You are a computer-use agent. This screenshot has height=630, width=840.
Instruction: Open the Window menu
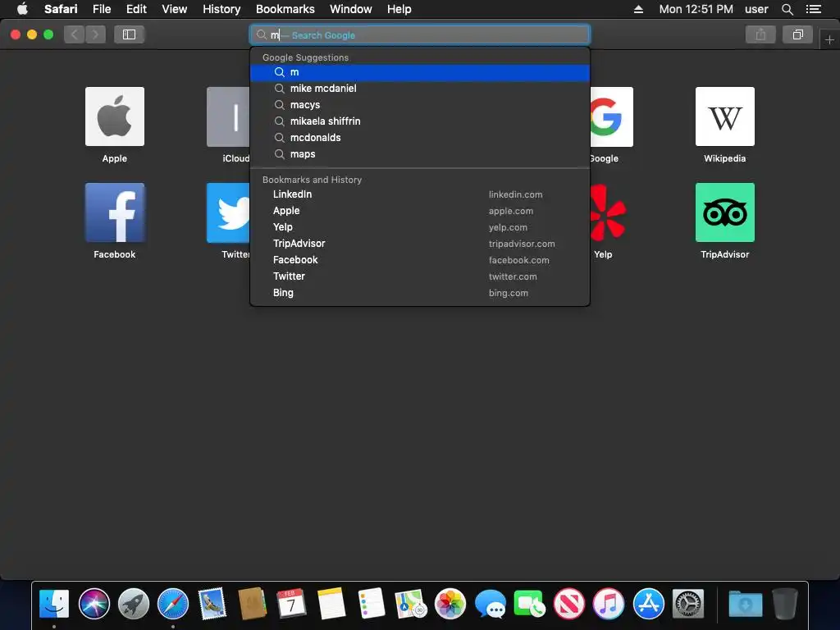click(351, 9)
